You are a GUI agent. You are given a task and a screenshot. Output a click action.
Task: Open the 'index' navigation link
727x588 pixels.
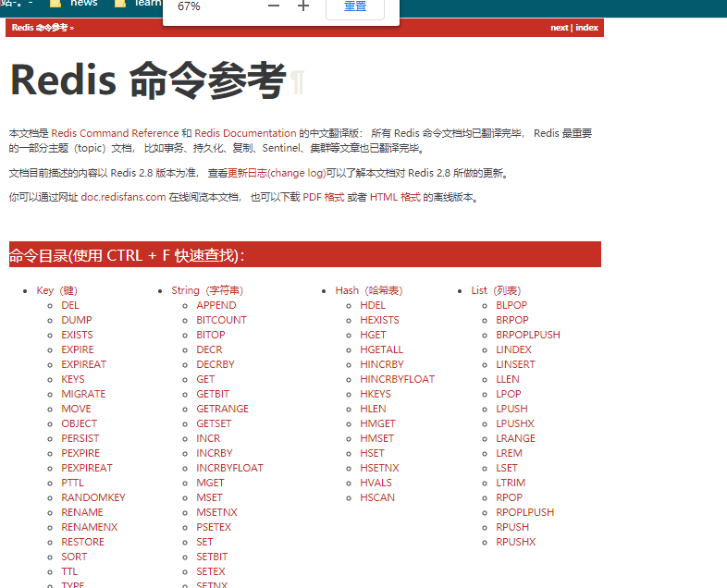(x=587, y=28)
